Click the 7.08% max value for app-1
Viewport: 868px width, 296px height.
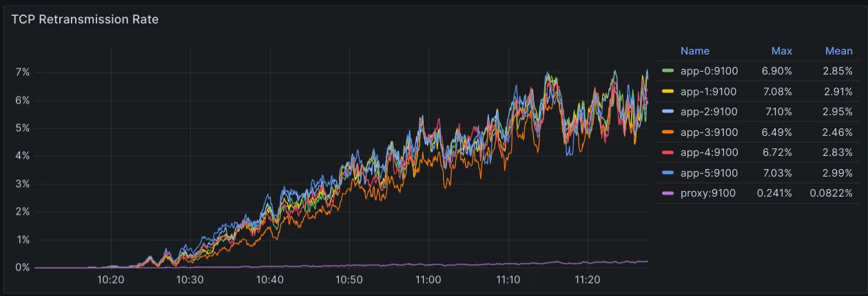pos(777,92)
